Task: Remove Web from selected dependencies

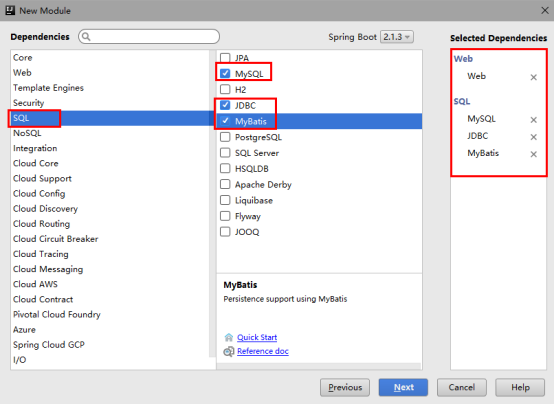Action: (534, 77)
